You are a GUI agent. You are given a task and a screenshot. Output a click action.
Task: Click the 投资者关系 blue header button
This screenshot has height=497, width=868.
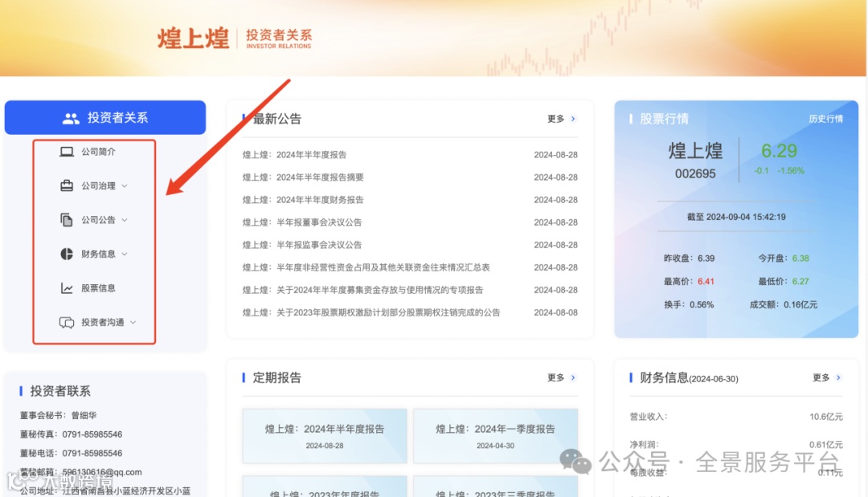coord(105,117)
